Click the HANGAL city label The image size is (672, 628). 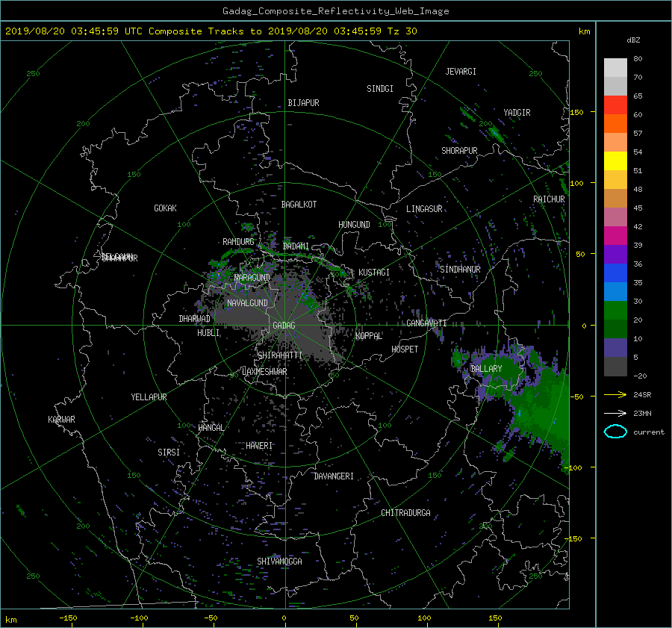click(211, 427)
